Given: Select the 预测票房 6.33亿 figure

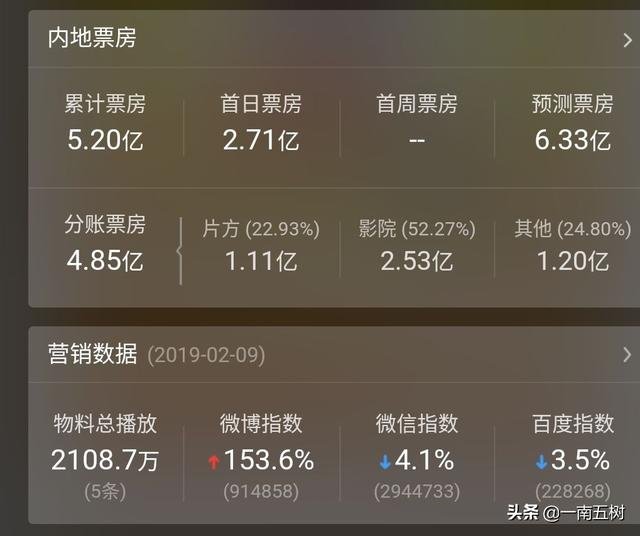Looking at the screenshot, I should click(572, 140).
